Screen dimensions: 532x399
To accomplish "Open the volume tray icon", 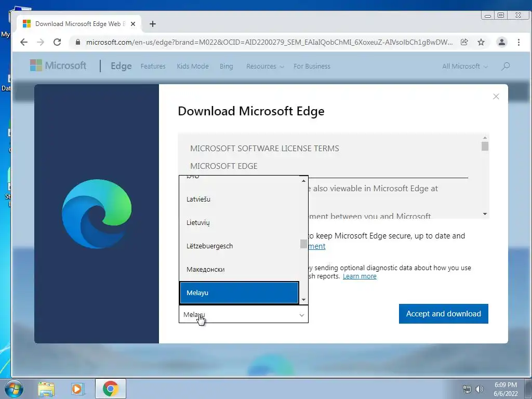I will click(480, 389).
